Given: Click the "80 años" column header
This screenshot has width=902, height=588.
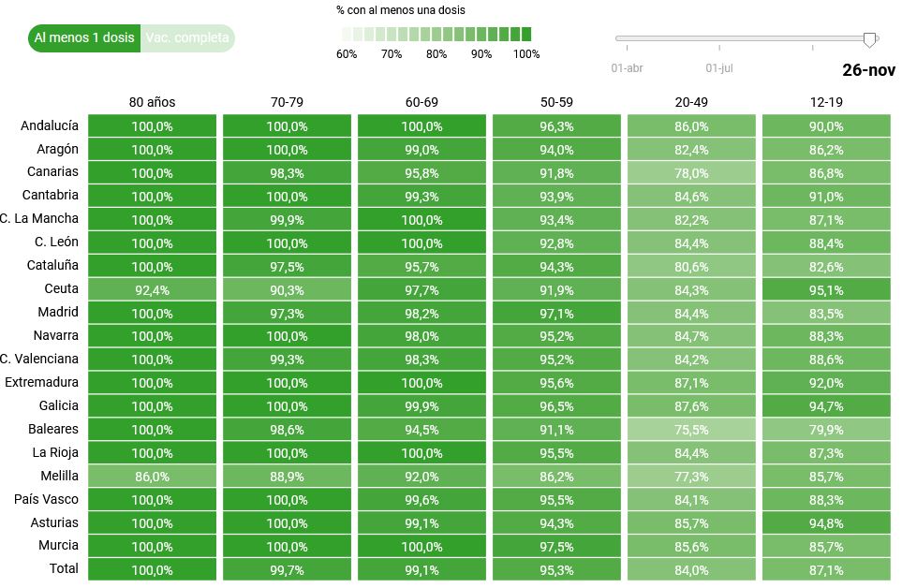Looking at the screenshot, I should [x=152, y=102].
